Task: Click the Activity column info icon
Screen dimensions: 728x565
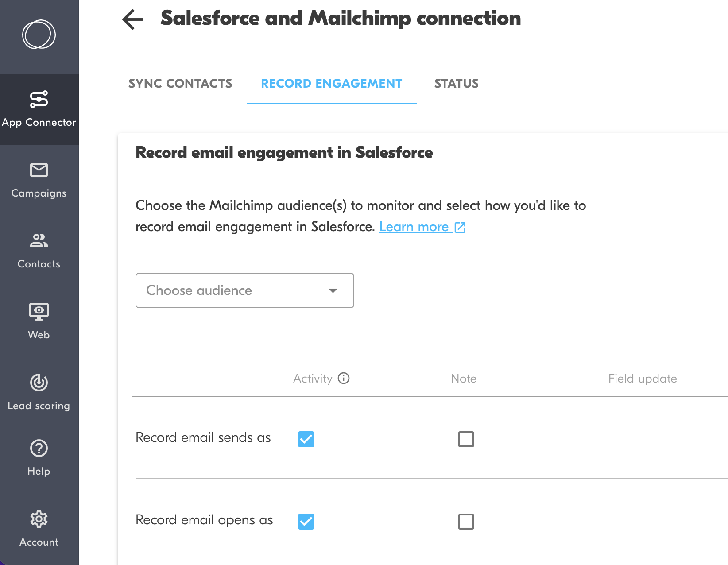Action: 344,378
